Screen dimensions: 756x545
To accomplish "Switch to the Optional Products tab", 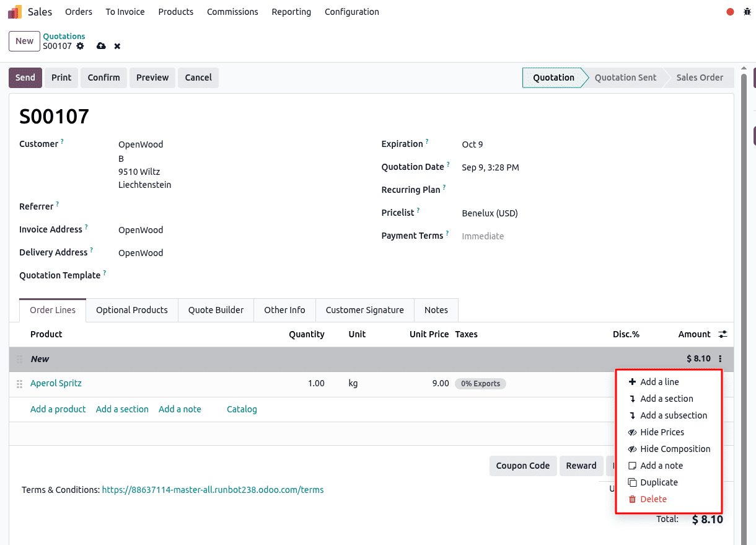I will [131, 310].
